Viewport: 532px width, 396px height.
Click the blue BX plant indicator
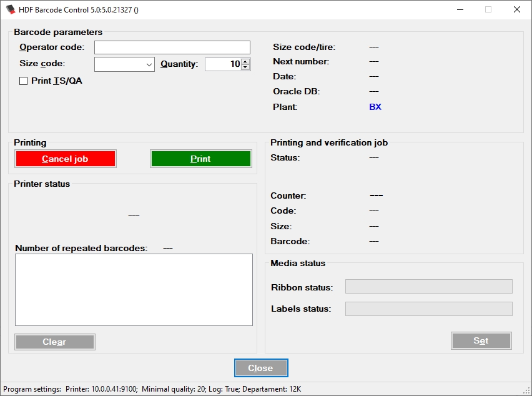coord(375,107)
